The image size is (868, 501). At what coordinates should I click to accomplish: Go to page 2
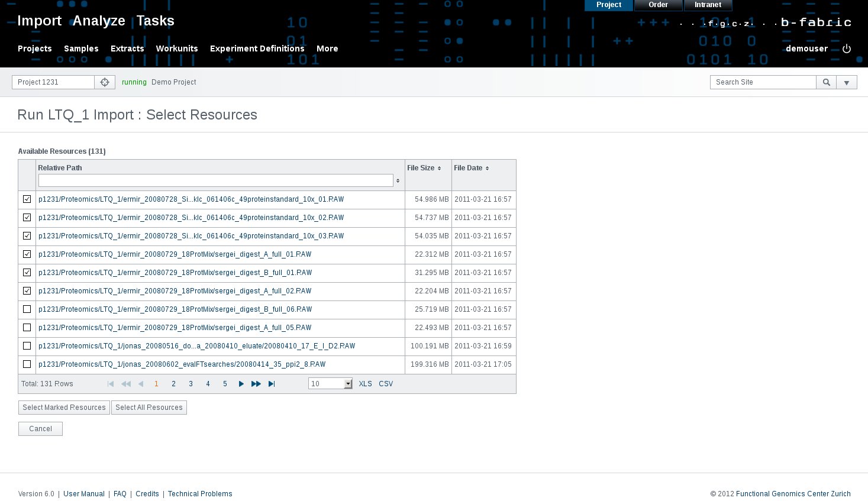(x=173, y=384)
